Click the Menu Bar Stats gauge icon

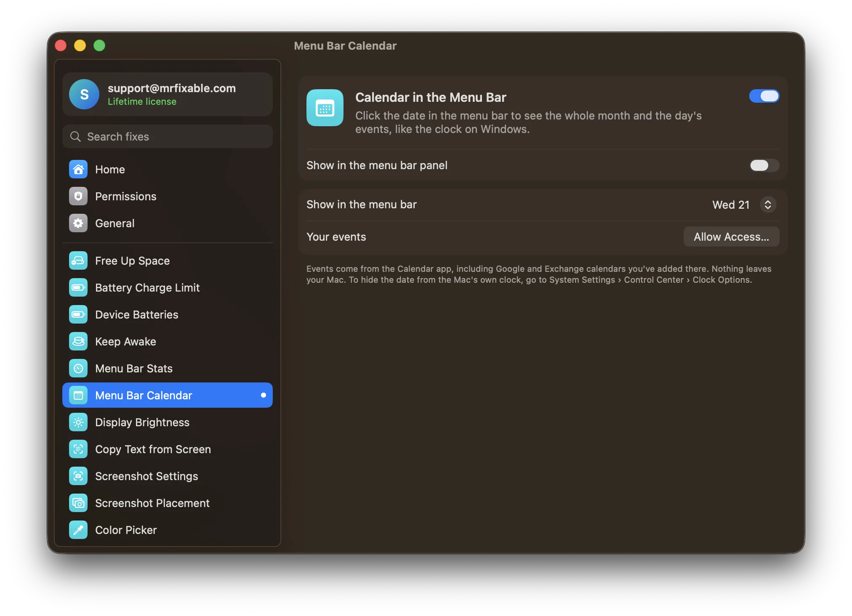click(78, 368)
